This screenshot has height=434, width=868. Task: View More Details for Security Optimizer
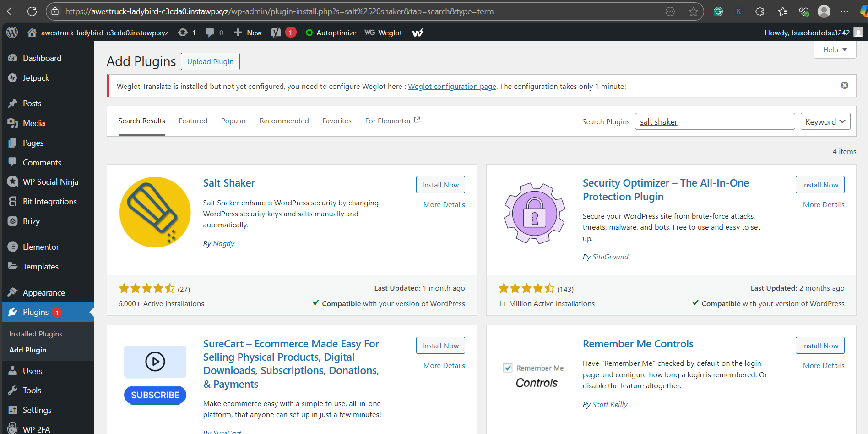coord(824,205)
